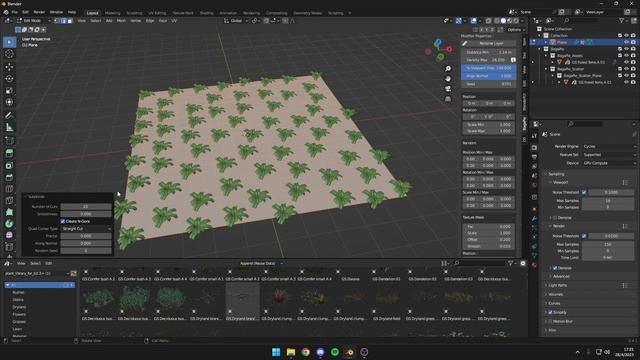Select the Add Cube tool
The height and width of the screenshot is (360, 640).
pos(9,141)
